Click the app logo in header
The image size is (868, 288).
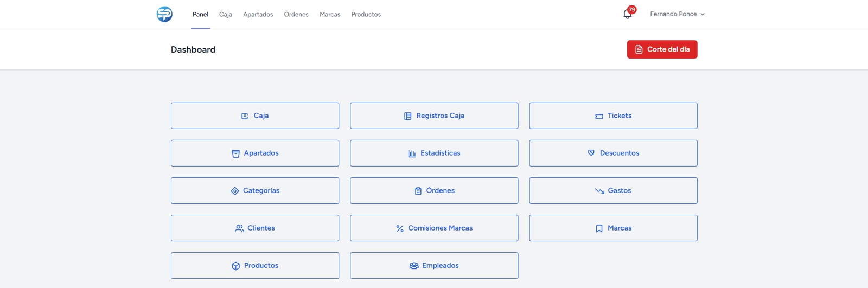point(164,14)
